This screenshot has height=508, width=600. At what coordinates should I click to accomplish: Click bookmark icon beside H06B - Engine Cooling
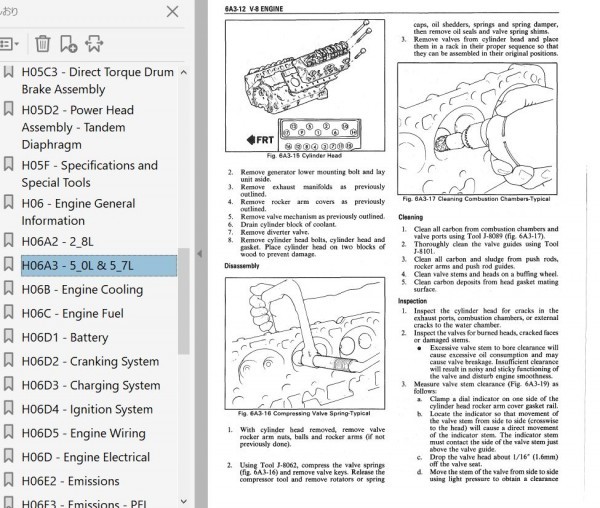click(8, 288)
